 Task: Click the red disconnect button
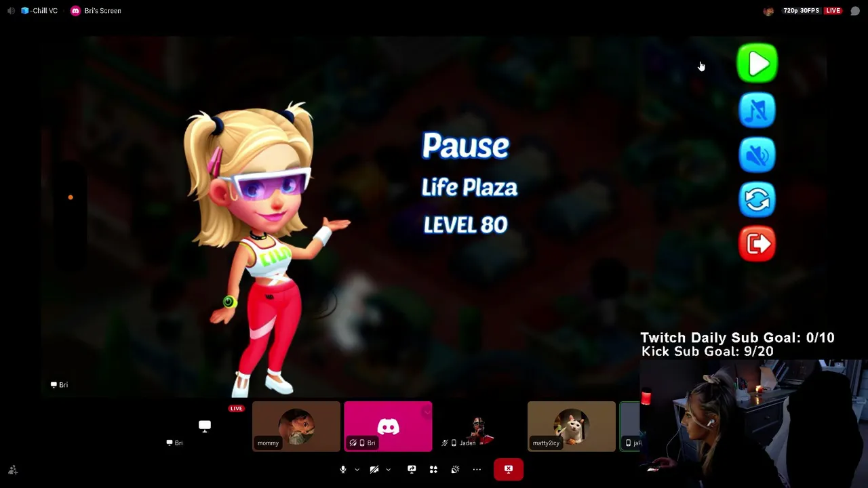coord(509,469)
